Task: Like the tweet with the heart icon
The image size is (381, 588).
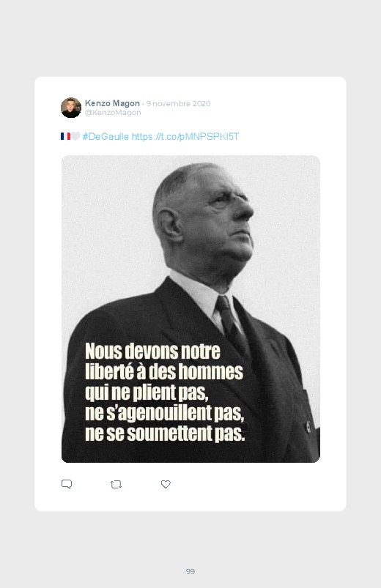Action: 166,484
